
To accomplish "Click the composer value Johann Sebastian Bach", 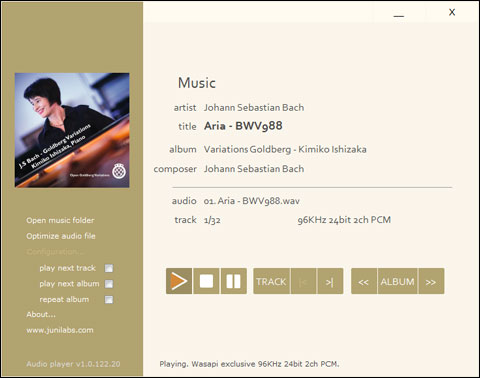I will pyautogui.click(x=254, y=169).
